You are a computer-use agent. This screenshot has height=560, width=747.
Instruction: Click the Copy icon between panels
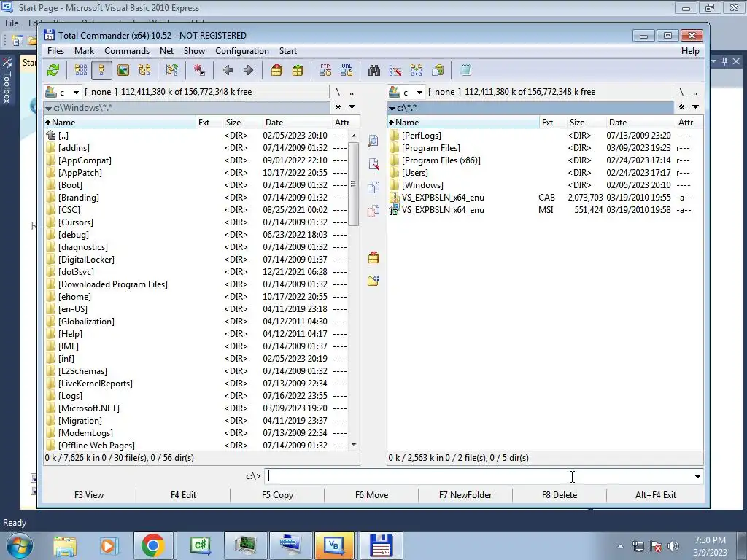pos(373,187)
